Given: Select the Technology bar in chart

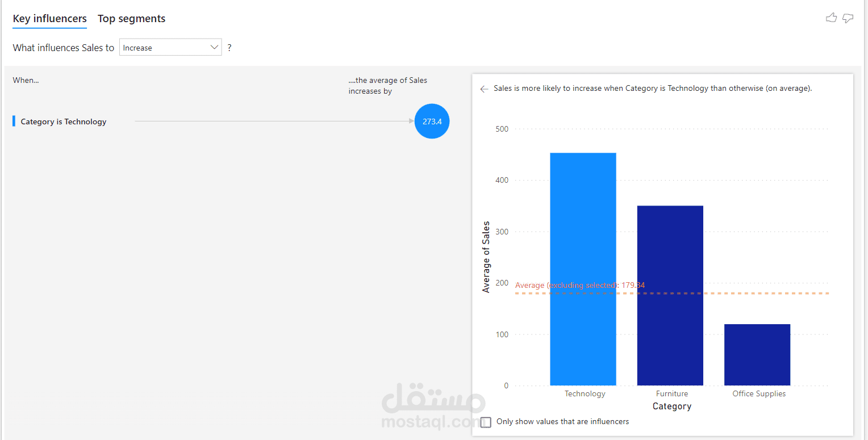Looking at the screenshot, I should (583, 269).
